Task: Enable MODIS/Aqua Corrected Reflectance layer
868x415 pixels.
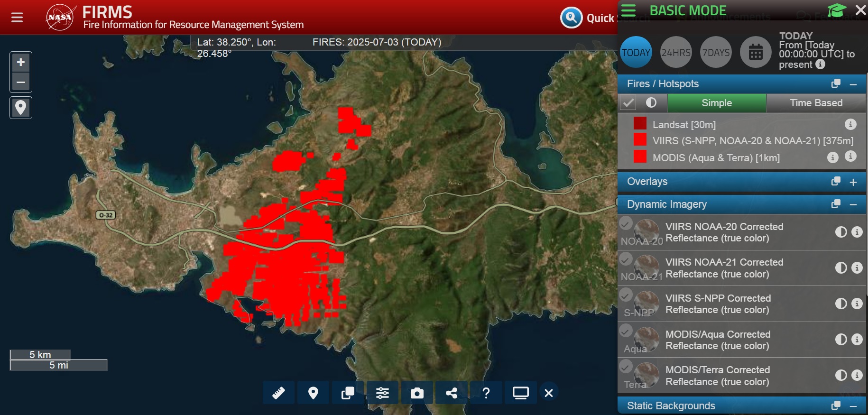Action: point(626,331)
